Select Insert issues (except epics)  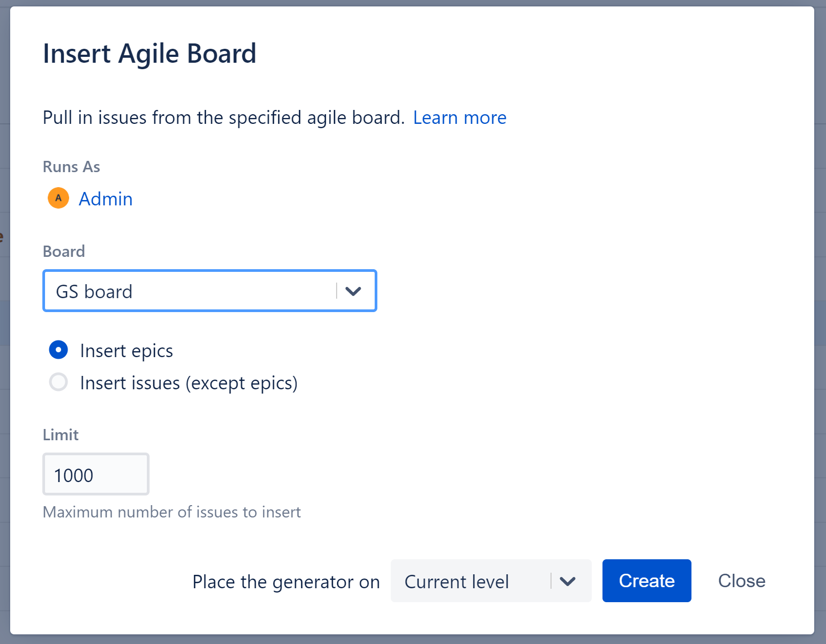pos(58,382)
